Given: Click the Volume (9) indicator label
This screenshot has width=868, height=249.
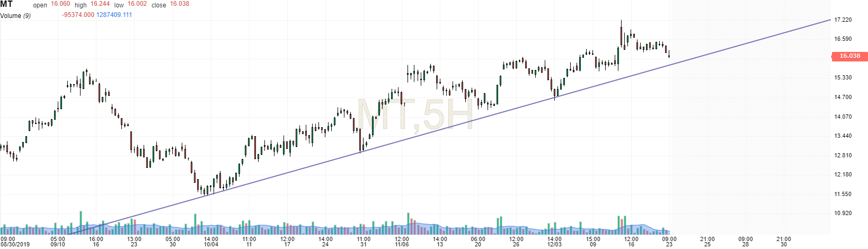Looking at the screenshot, I should (x=15, y=15).
